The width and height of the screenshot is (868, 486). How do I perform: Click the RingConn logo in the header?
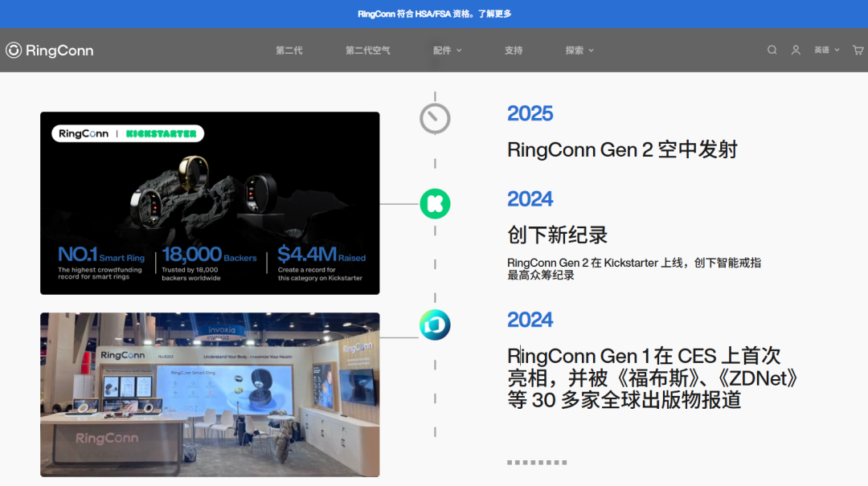tap(49, 50)
